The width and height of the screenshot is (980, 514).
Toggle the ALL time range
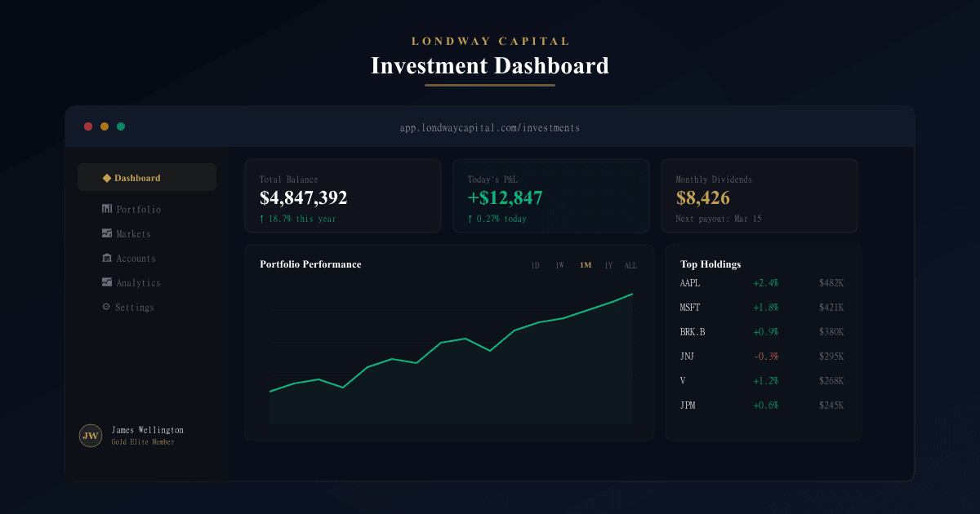(630, 265)
